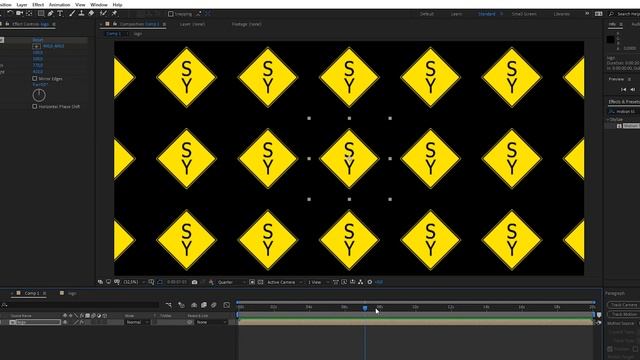Click the reset exposure icon in viewer
Viewport: 640px width, 360px height.
click(x=369, y=282)
